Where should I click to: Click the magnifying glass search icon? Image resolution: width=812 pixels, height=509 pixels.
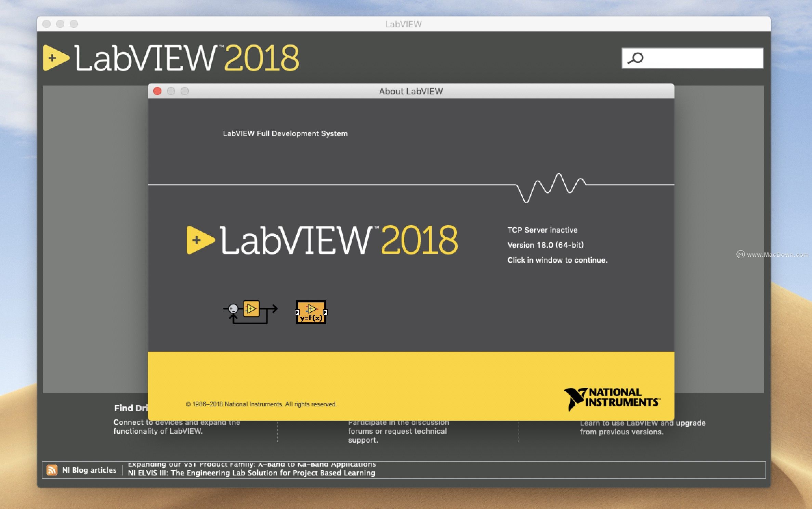(636, 58)
